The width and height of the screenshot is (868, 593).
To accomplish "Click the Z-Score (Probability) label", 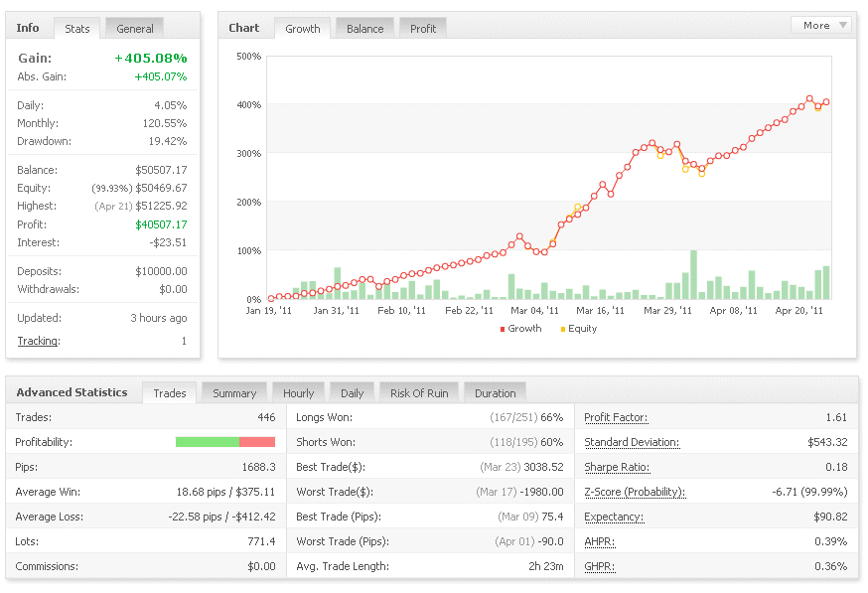I will pos(635,492).
